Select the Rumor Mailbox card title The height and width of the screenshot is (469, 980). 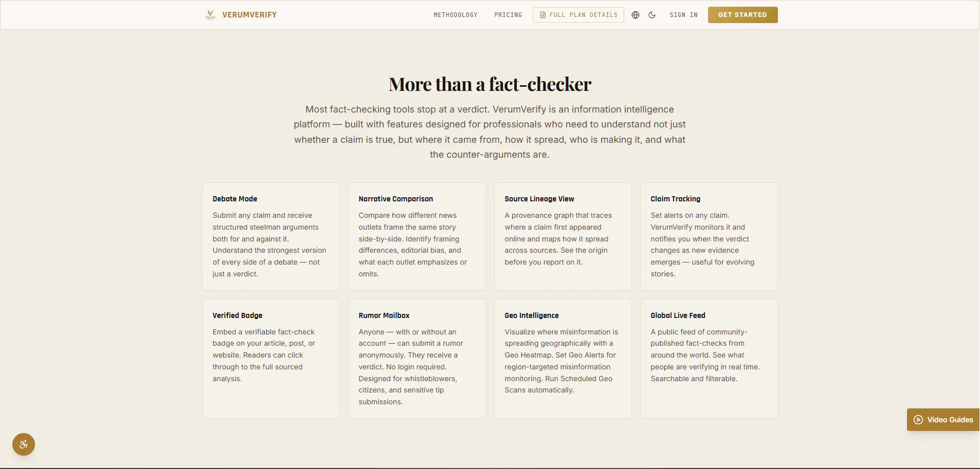click(x=384, y=315)
